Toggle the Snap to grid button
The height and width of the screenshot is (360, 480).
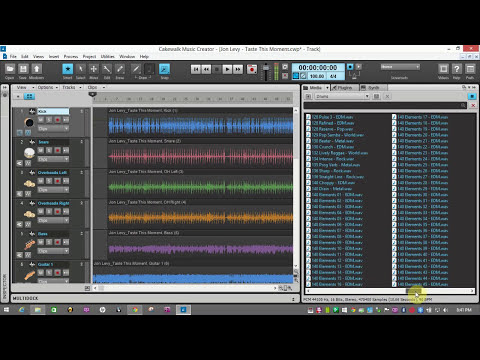click(164, 69)
